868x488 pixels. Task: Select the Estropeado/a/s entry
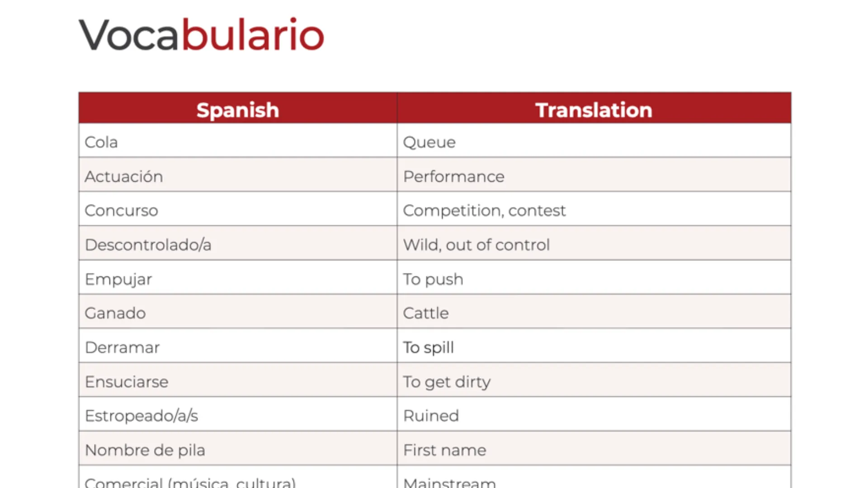click(142, 416)
